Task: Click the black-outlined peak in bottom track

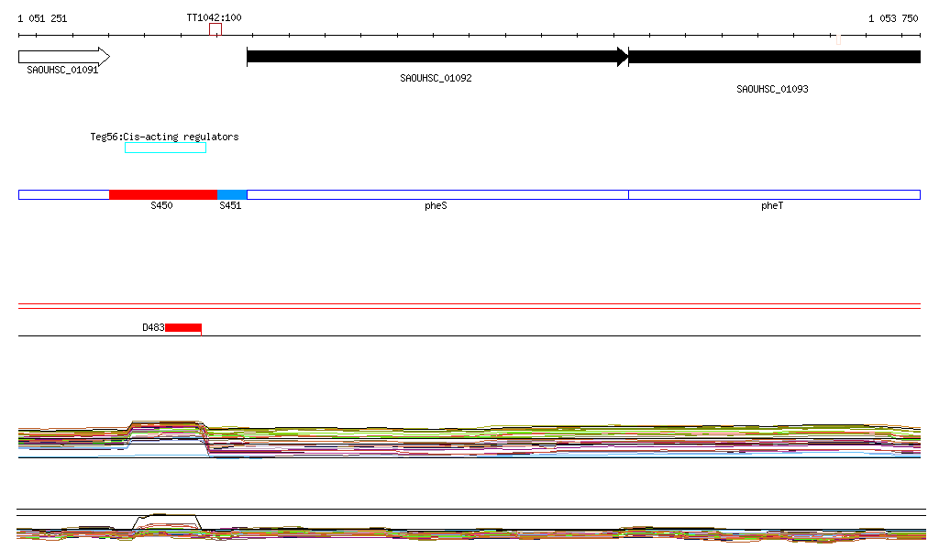Action: (x=165, y=518)
